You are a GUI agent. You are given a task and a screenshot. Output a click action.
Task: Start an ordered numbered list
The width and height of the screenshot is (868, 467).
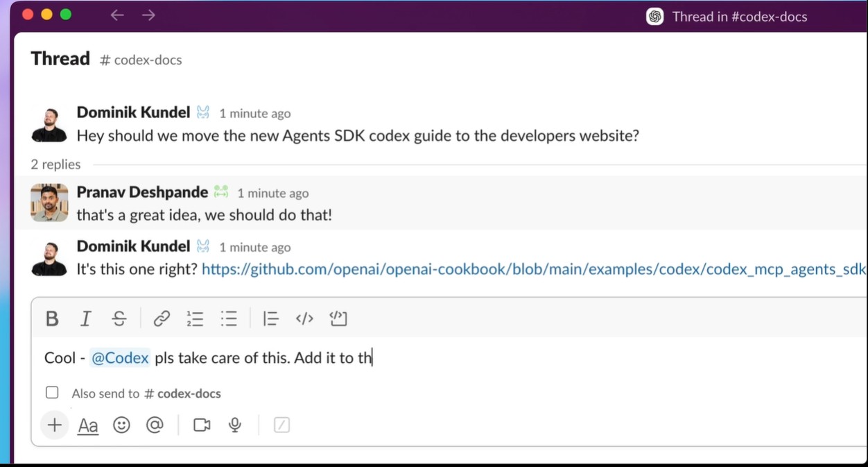click(x=195, y=319)
